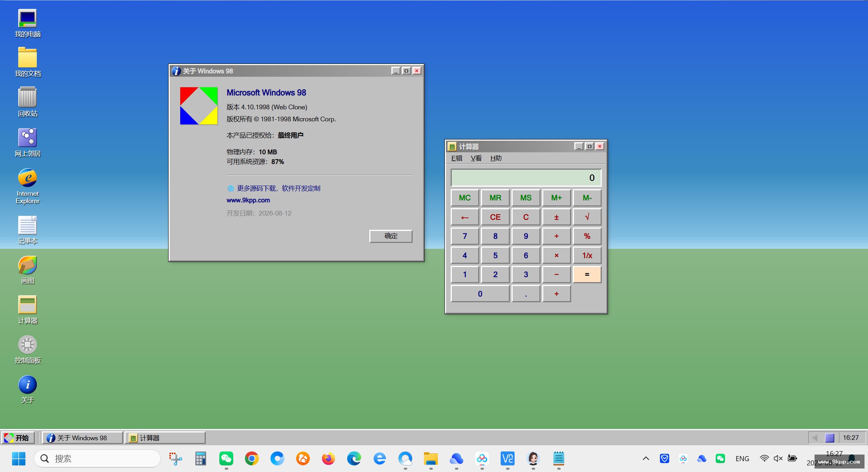The width and height of the screenshot is (868, 472).
Task: Open the www.9kpp.com link
Action: pyautogui.click(x=248, y=200)
